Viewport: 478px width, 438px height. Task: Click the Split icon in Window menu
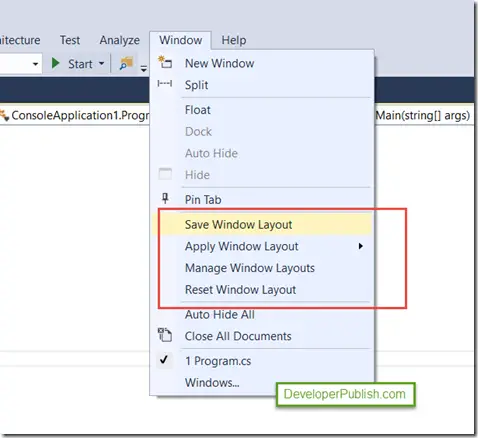[165, 83]
